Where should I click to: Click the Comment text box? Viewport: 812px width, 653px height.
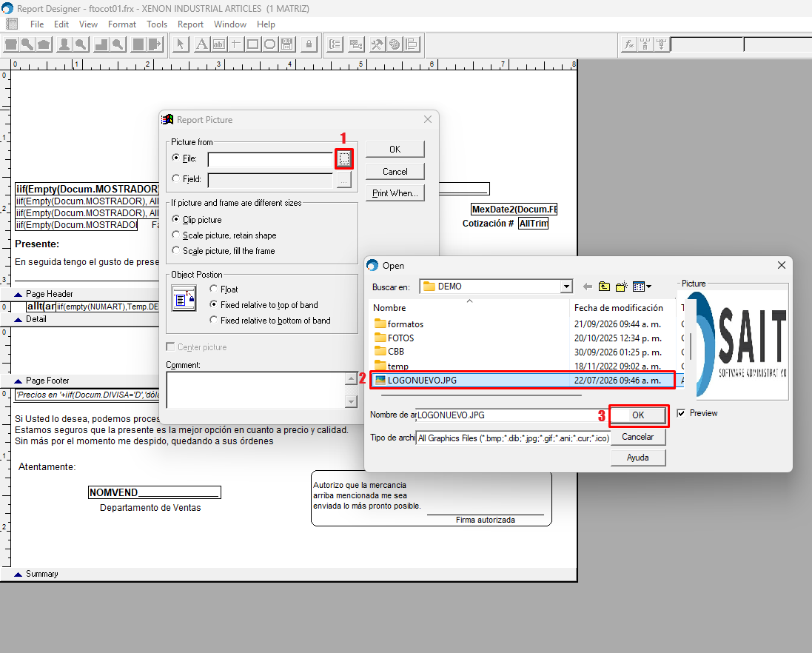tap(256, 390)
